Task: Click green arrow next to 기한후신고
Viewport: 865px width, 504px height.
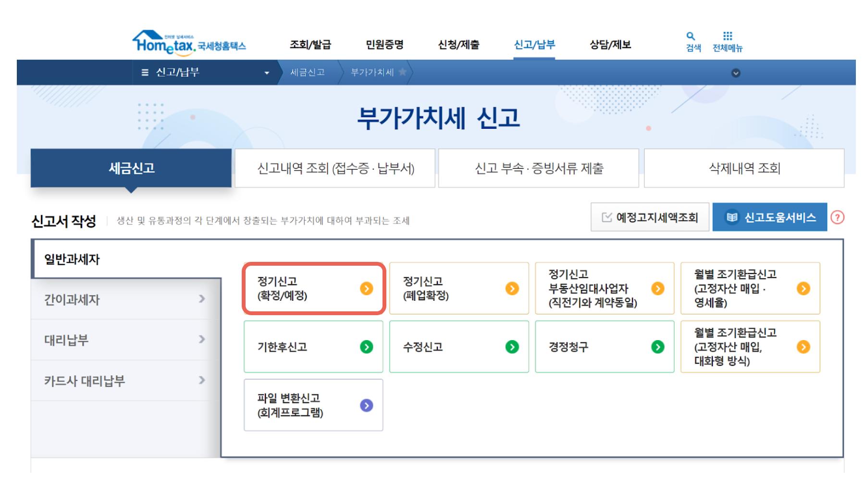Action: tap(366, 347)
